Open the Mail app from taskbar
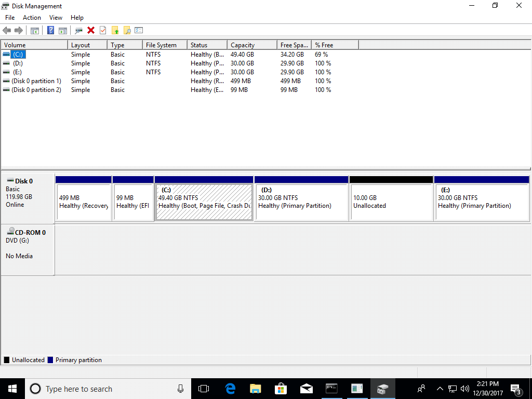The height and width of the screenshot is (399, 532). [306, 389]
